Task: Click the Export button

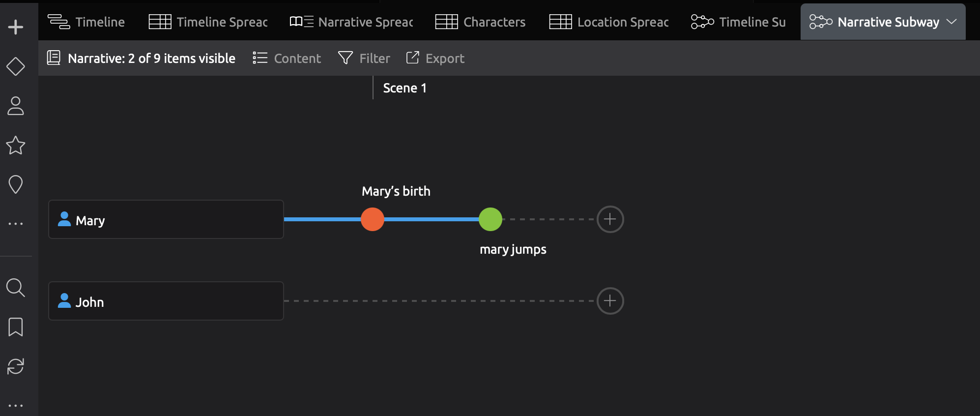Action: [435, 58]
